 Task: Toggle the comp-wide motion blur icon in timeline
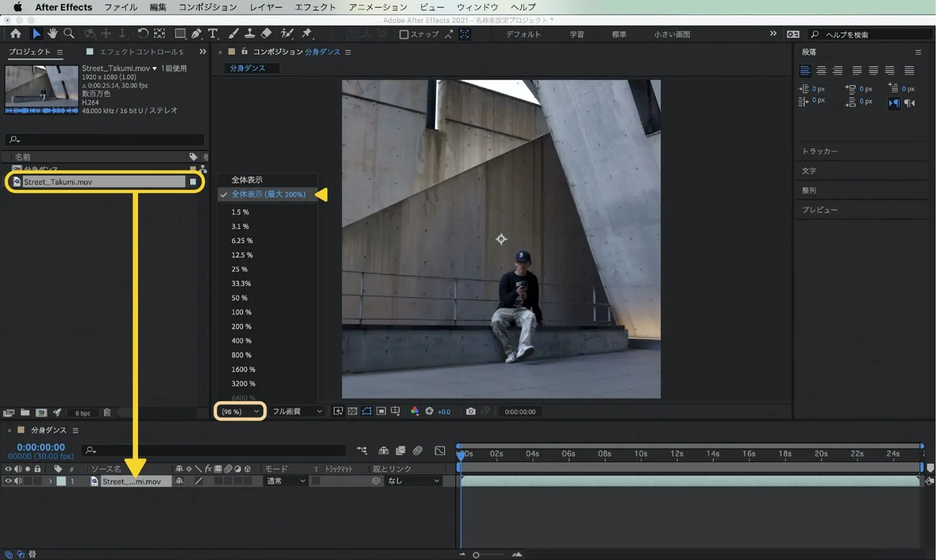(418, 450)
